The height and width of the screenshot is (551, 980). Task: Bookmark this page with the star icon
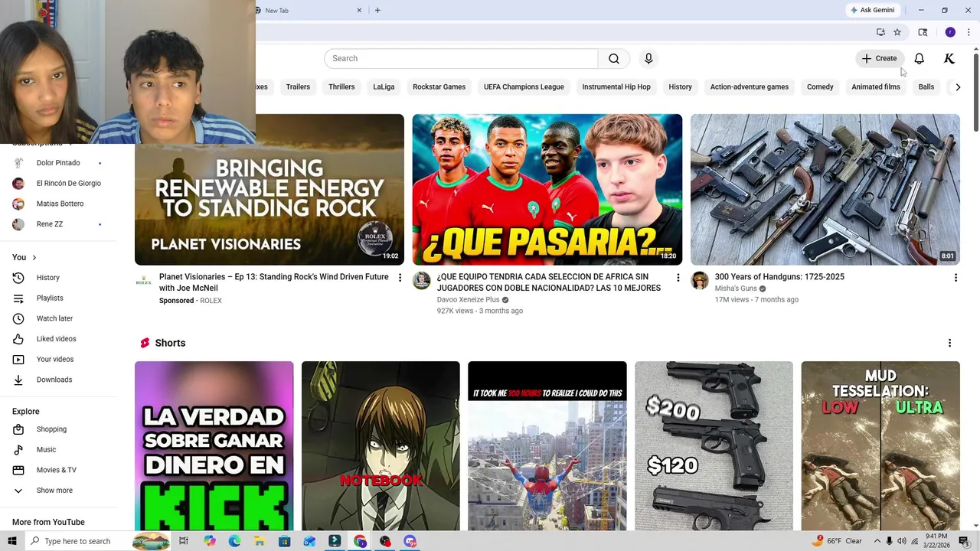897,32
